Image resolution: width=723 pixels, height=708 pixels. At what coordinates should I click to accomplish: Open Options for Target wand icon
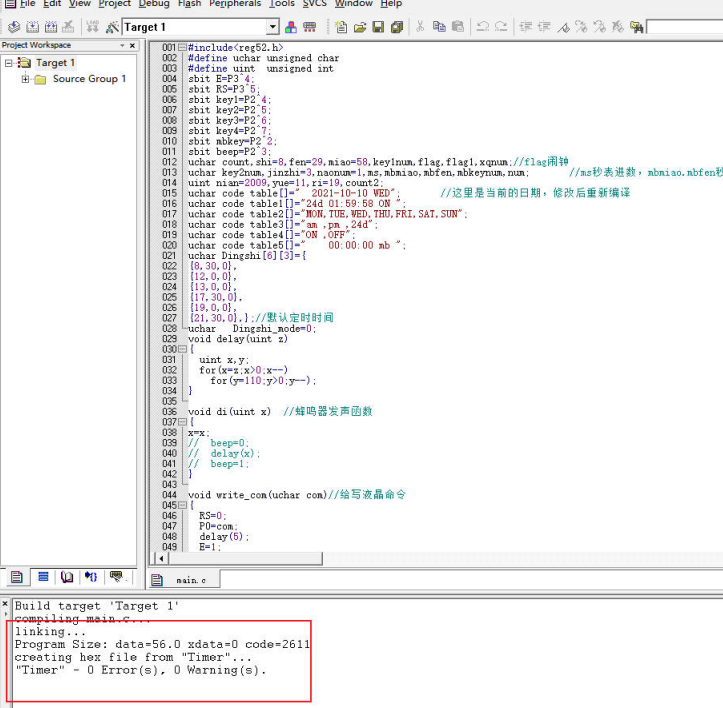[x=112, y=27]
